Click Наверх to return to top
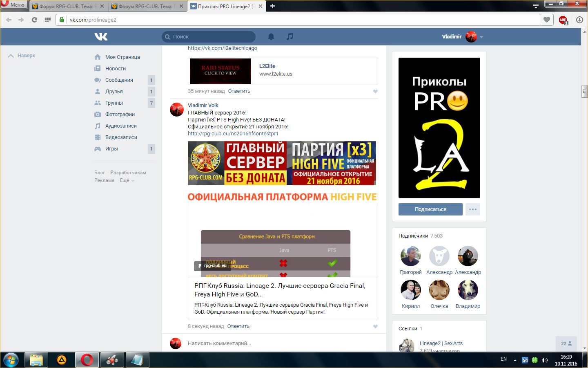Screen dimensions: 588x368 coord(22,56)
